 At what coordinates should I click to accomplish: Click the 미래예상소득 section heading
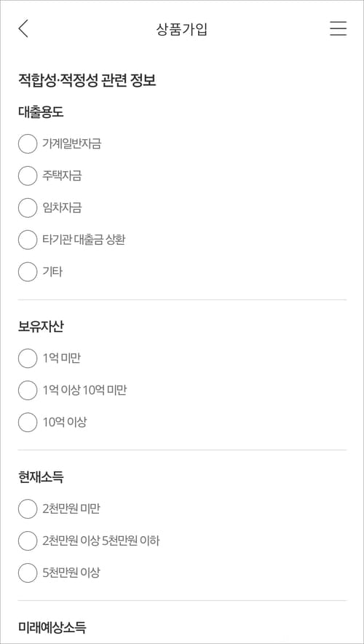coord(52,627)
